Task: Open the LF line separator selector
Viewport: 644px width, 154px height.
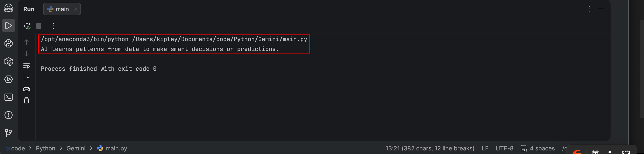Action: (x=485, y=149)
